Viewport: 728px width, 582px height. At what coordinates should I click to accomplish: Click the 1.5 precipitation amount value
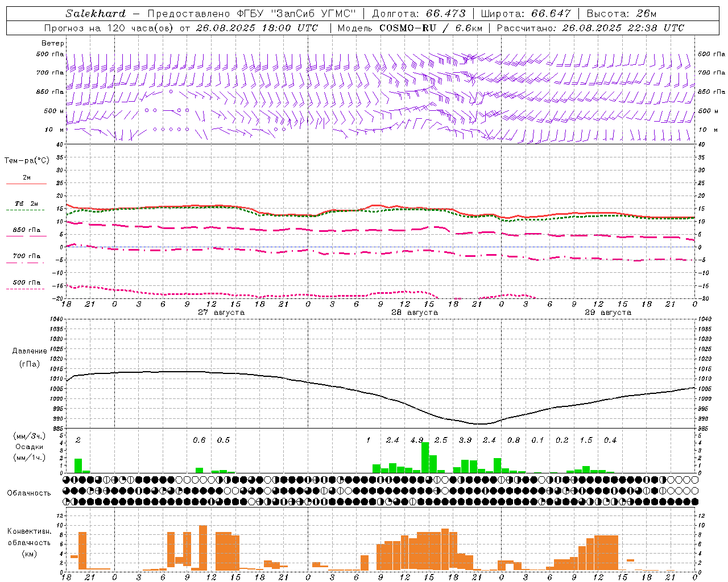point(586,440)
